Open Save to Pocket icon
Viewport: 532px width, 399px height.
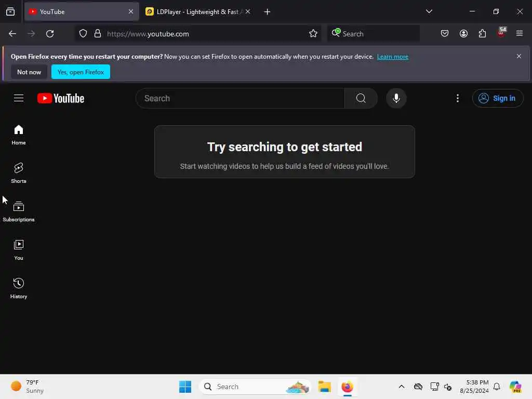[x=445, y=34]
